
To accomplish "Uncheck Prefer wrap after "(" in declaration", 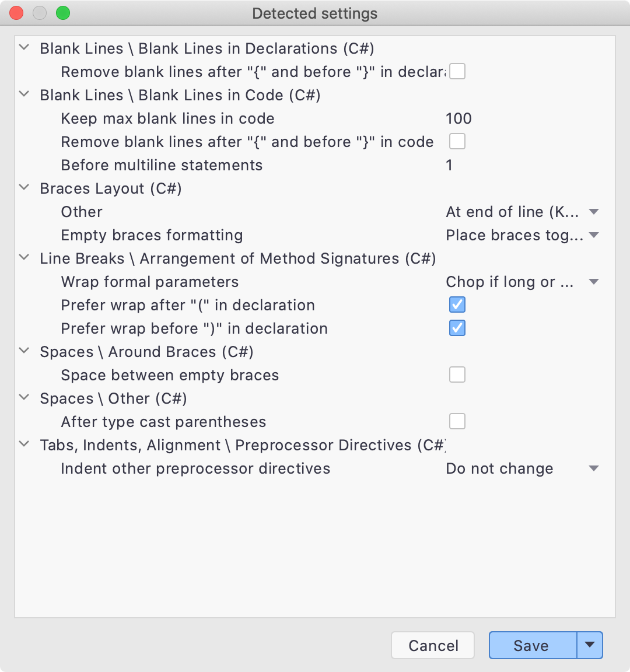I will [457, 304].
